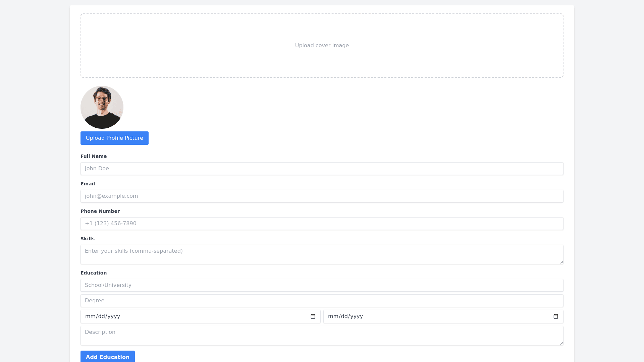The image size is (644, 362).
Task: Click into the Email input field
Action: pyautogui.click(x=322, y=196)
